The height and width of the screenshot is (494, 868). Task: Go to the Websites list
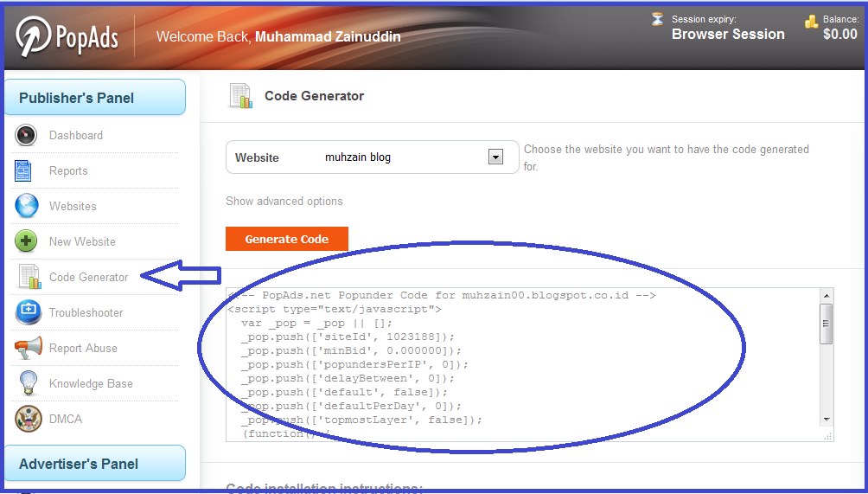click(x=73, y=206)
